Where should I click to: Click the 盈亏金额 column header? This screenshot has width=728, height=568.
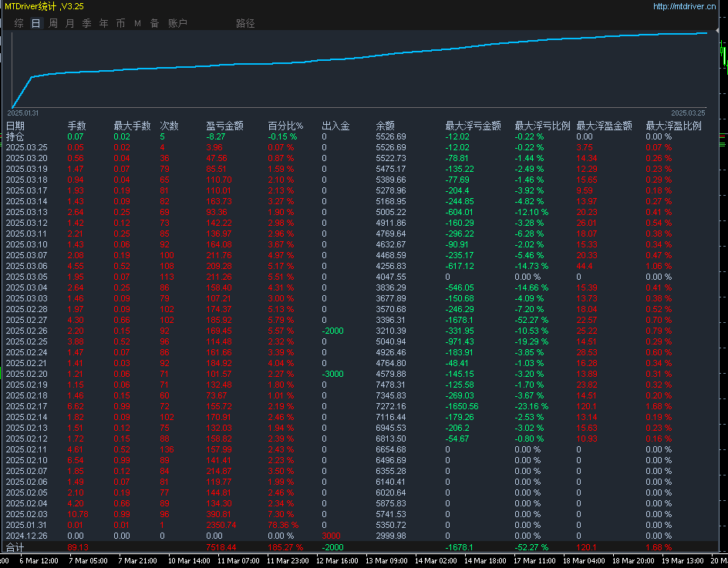click(224, 126)
